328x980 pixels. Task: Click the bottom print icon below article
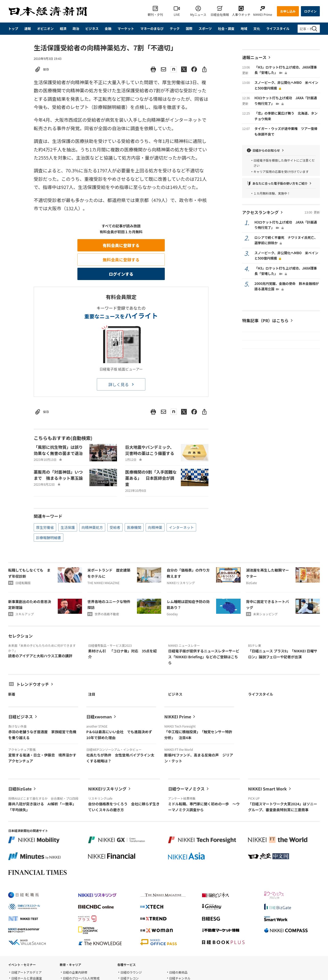point(153,412)
